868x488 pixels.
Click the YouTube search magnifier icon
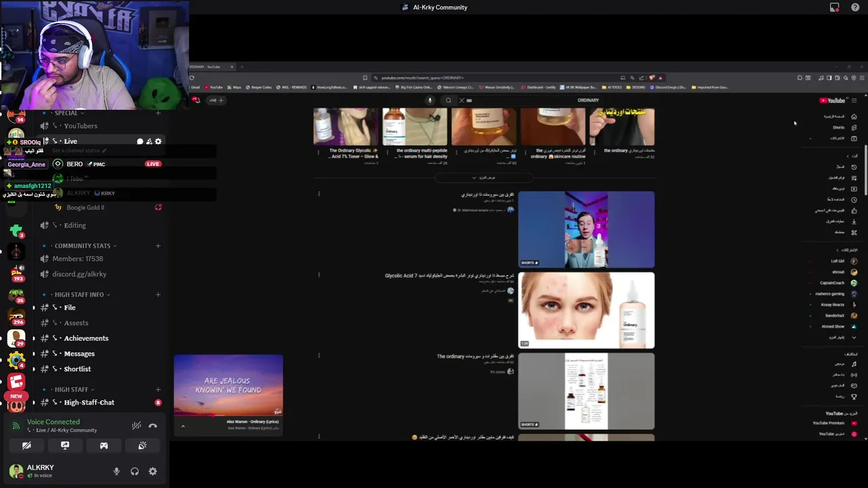[x=448, y=100]
